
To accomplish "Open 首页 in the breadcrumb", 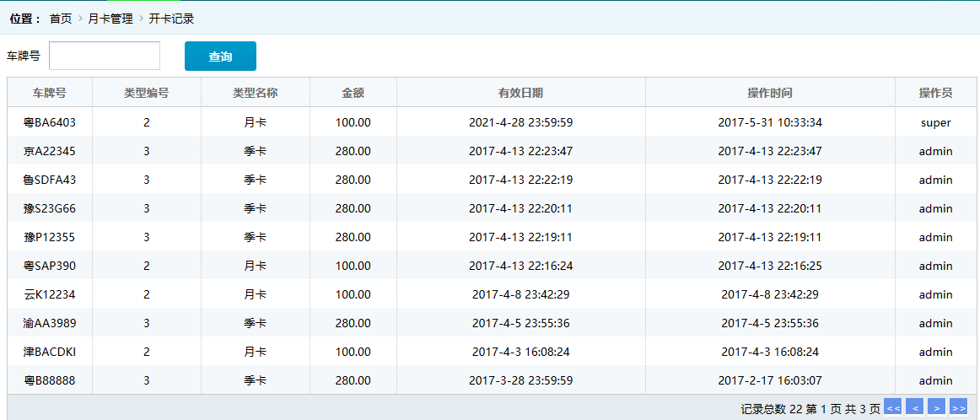I will point(61,19).
